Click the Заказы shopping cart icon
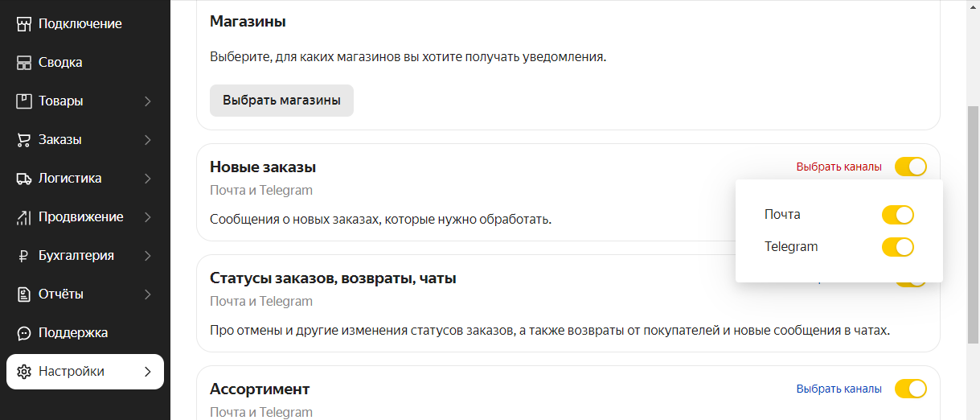This screenshot has width=980, height=420. pyautogui.click(x=24, y=140)
